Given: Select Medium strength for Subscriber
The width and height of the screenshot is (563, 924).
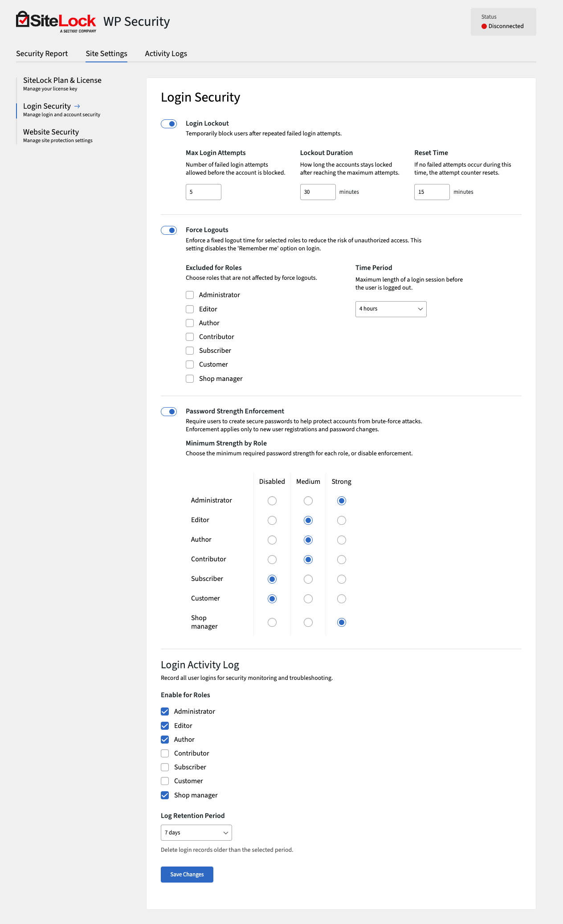Looking at the screenshot, I should pos(308,579).
